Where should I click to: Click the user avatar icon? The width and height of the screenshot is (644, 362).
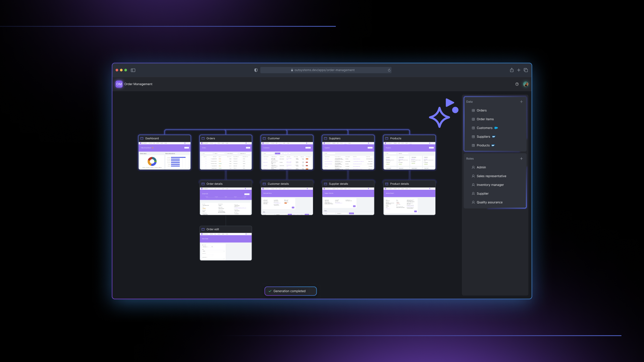pos(526,84)
